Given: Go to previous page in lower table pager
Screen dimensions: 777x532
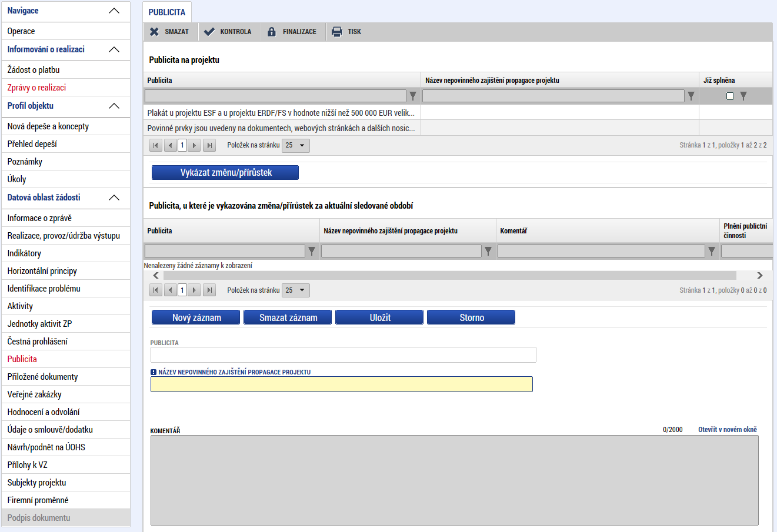Looking at the screenshot, I should pos(171,290).
